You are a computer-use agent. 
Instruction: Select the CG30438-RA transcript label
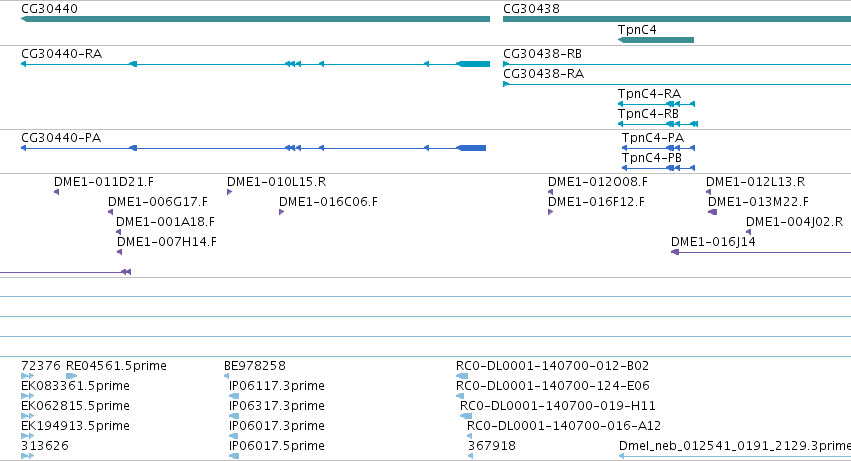click(543, 74)
